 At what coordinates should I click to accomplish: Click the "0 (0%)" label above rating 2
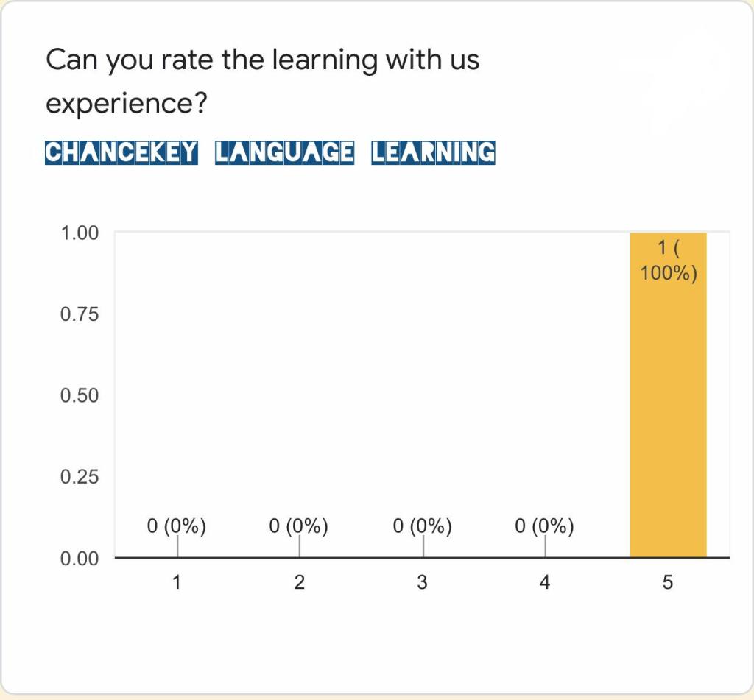point(299,526)
